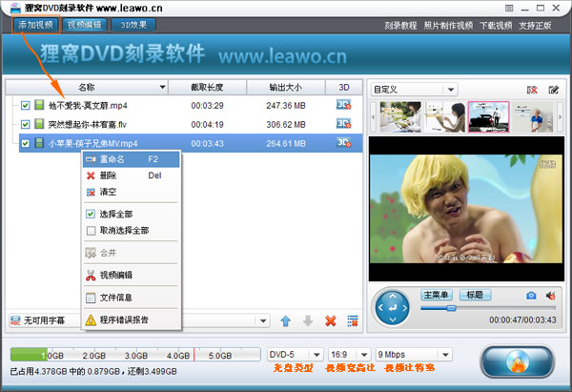Open the DVD-5 disc type dropdown
572x392 pixels.
317,355
